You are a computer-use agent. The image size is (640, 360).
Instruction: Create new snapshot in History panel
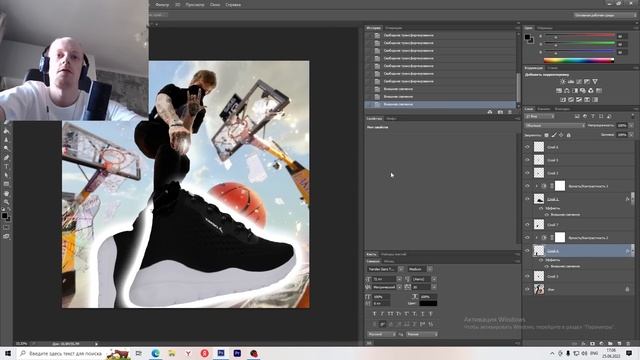pyautogui.click(x=500, y=112)
